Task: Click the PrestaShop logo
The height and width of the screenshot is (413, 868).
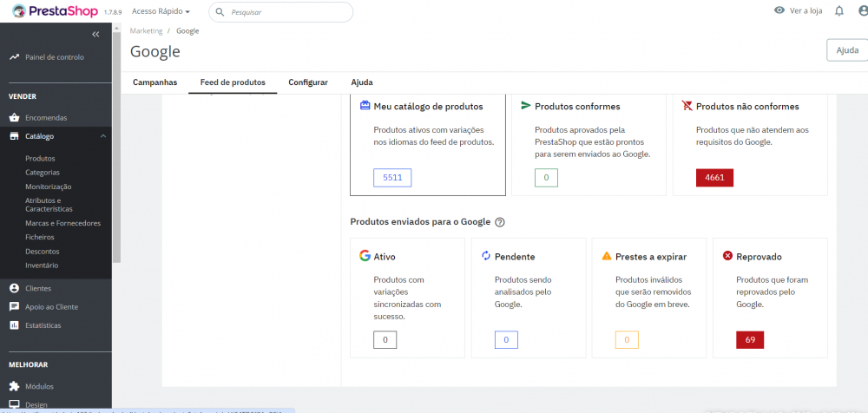Action: coord(55,11)
